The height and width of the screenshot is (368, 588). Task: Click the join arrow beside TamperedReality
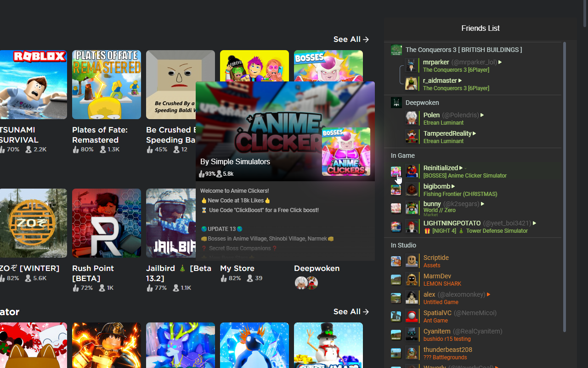point(474,133)
